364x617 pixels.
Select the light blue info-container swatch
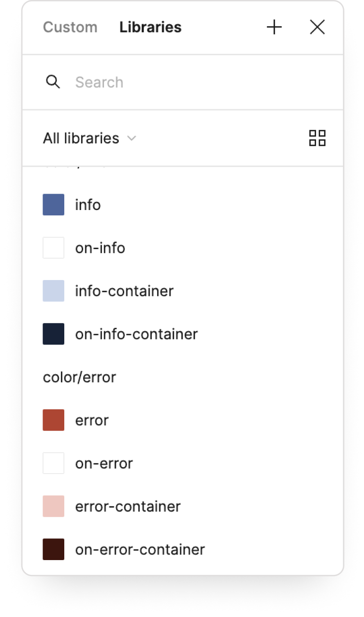(x=54, y=291)
